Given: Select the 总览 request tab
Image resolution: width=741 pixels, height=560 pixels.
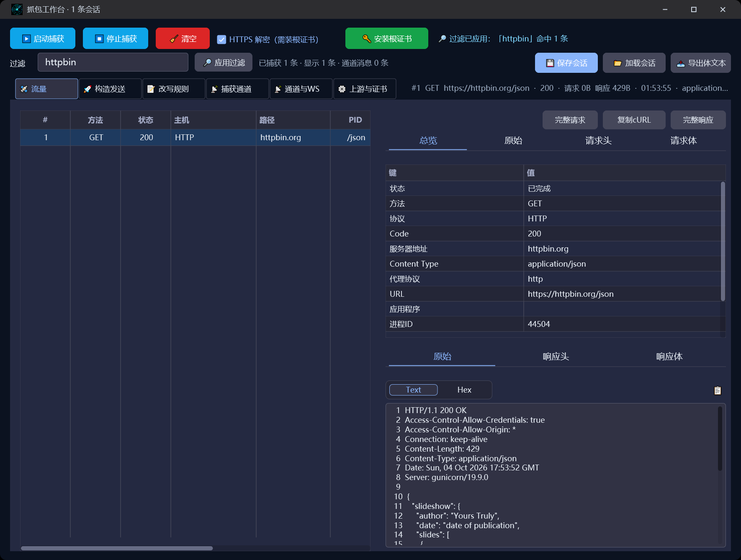Looking at the screenshot, I should point(428,141).
